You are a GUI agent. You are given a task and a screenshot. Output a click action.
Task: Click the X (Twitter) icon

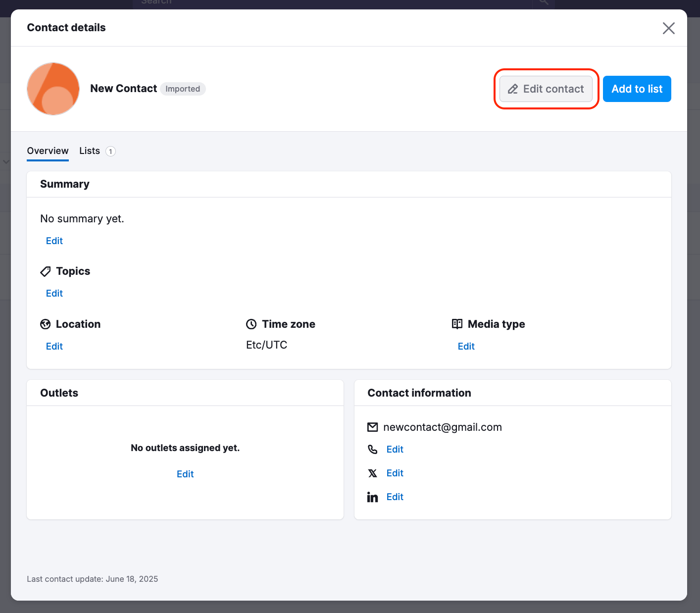click(373, 473)
